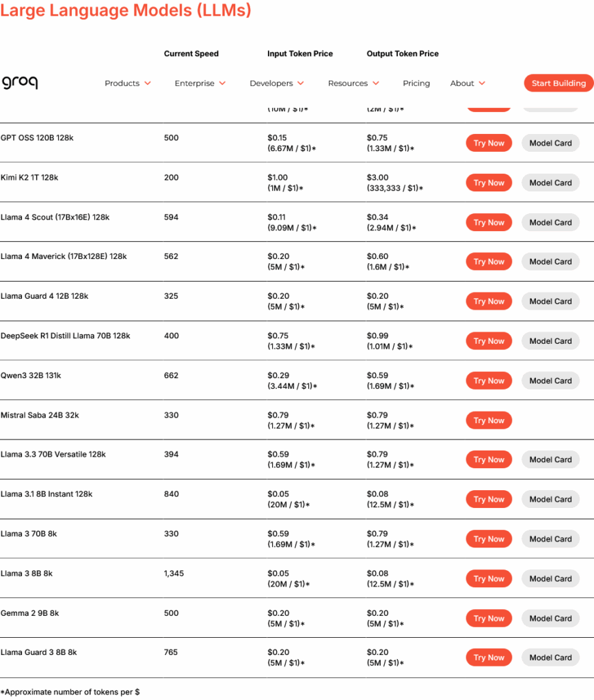
Task: Try Now for Llama 3.3 70B Versatile
Action: coord(489,460)
